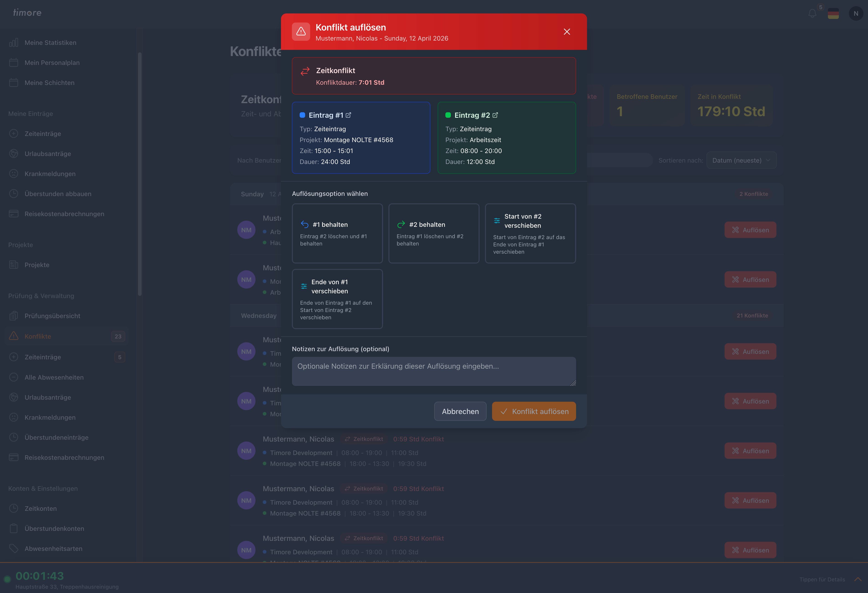Image resolution: width=868 pixels, height=593 pixels.
Task: Click Auflösen for Sunday's first conflict
Action: click(750, 230)
